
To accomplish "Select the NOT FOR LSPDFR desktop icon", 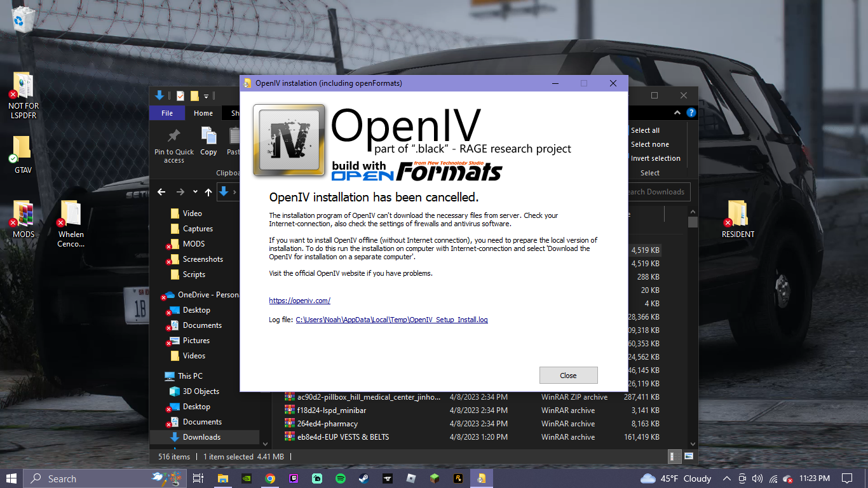I will tap(24, 96).
